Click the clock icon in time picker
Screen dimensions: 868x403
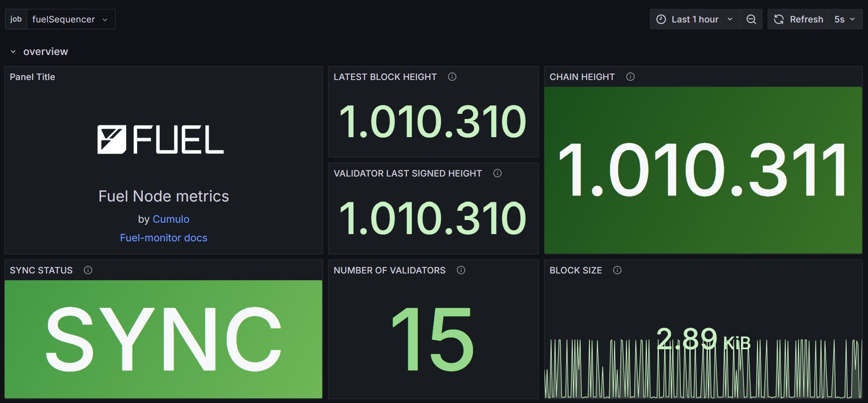661,19
